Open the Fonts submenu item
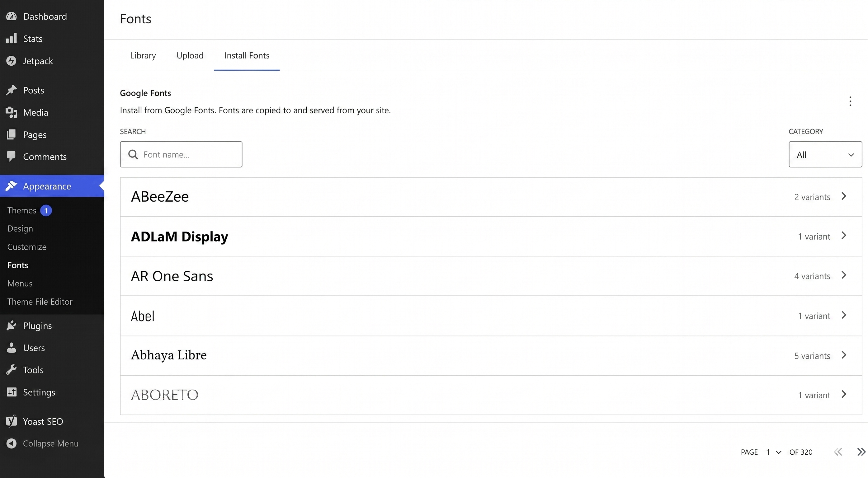Viewport: 868px width, 478px height. (18, 265)
